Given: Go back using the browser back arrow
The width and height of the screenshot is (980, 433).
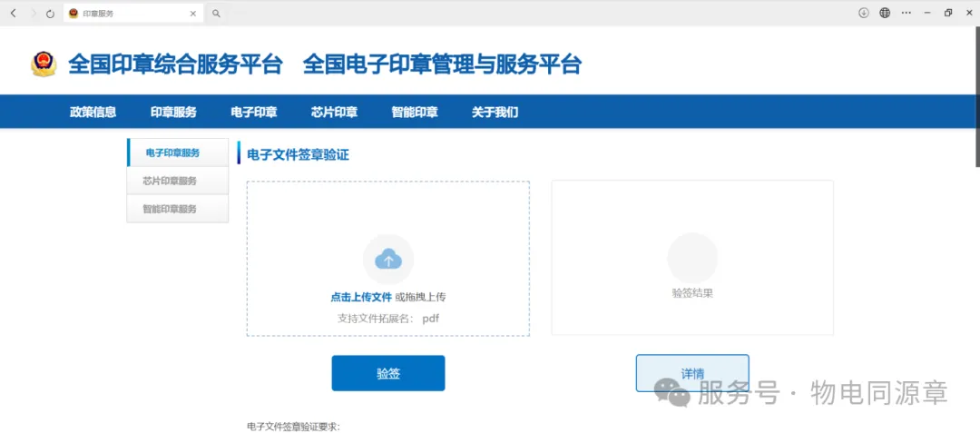Looking at the screenshot, I should pyautogui.click(x=13, y=13).
